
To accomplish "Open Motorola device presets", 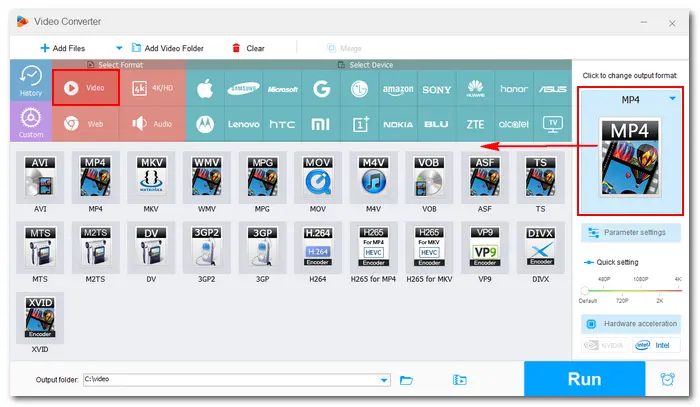I will [205, 124].
